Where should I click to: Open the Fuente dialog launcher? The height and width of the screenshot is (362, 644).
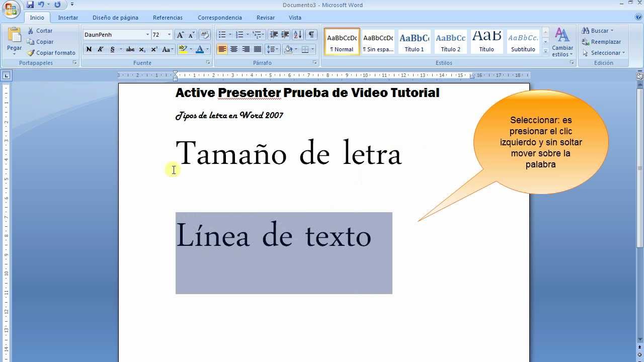pyautogui.click(x=208, y=63)
